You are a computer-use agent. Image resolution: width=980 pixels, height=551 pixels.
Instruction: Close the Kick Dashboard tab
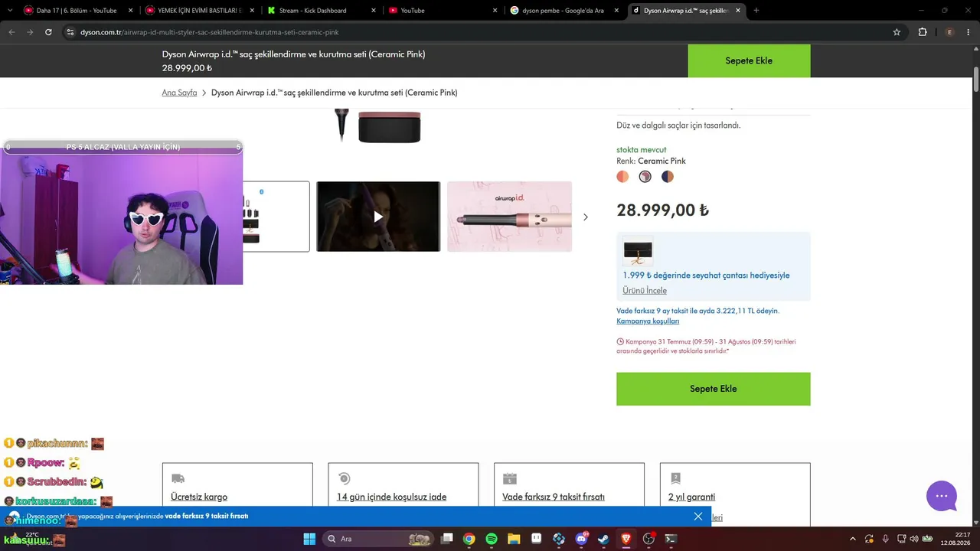pyautogui.click(x=373, y=11)
